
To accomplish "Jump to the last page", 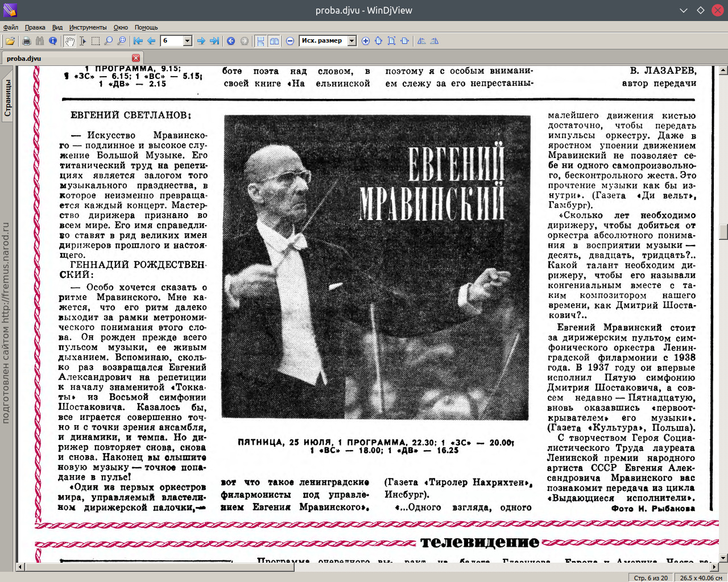I will (214, 41).
